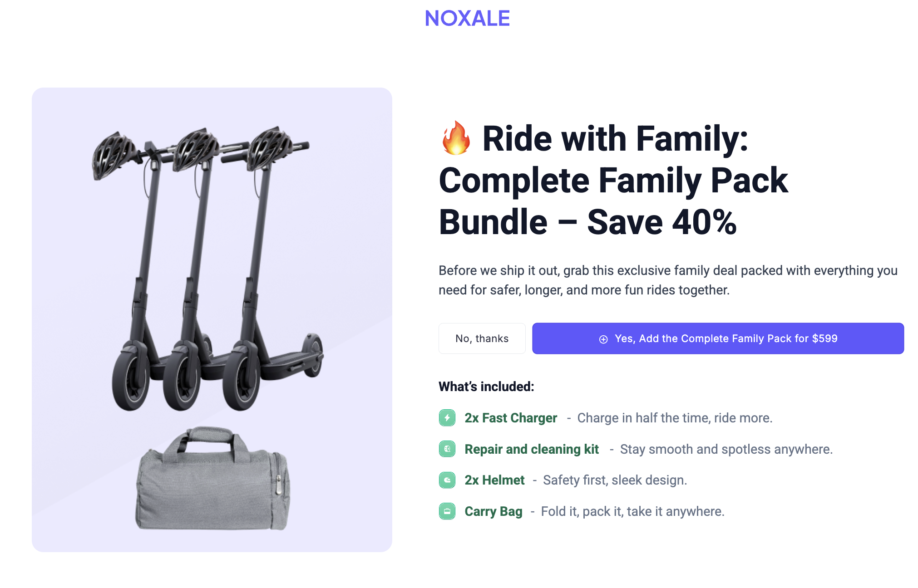Click the Repair and cleaning kit label
918x588 pixels.
(x=532, y=449)
